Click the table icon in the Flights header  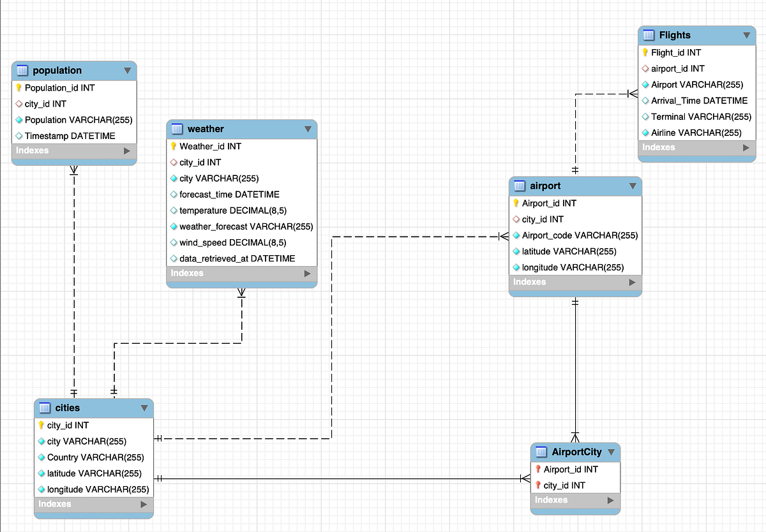[649, 35]
